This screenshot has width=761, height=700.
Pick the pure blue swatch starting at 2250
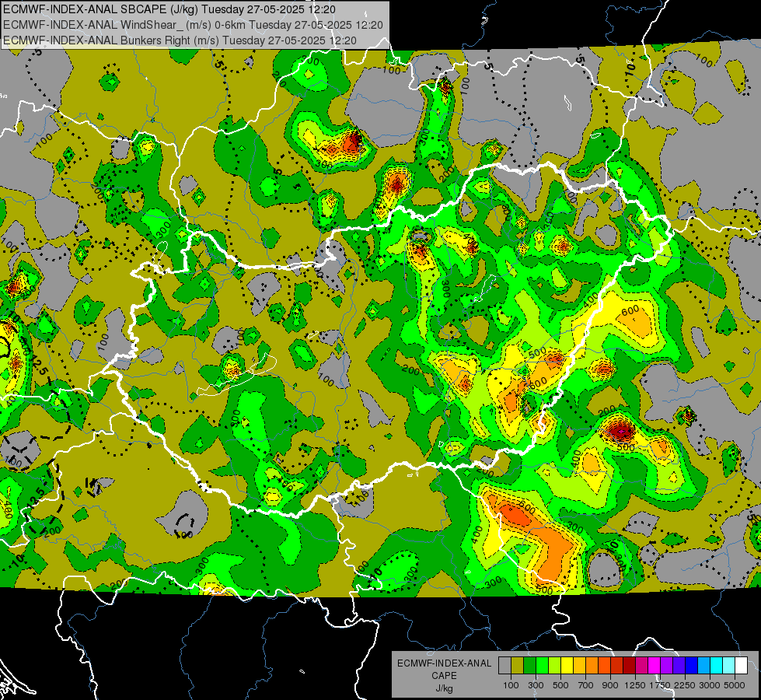coord(692,665)
